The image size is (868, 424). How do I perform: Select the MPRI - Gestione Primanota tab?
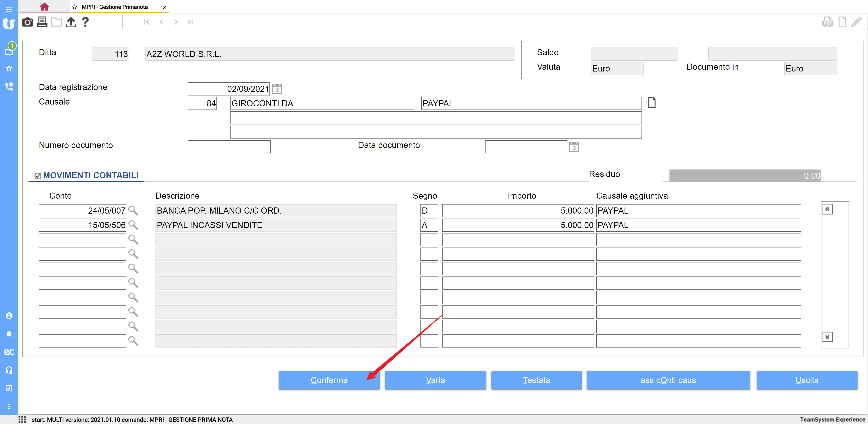coord(115,7)
